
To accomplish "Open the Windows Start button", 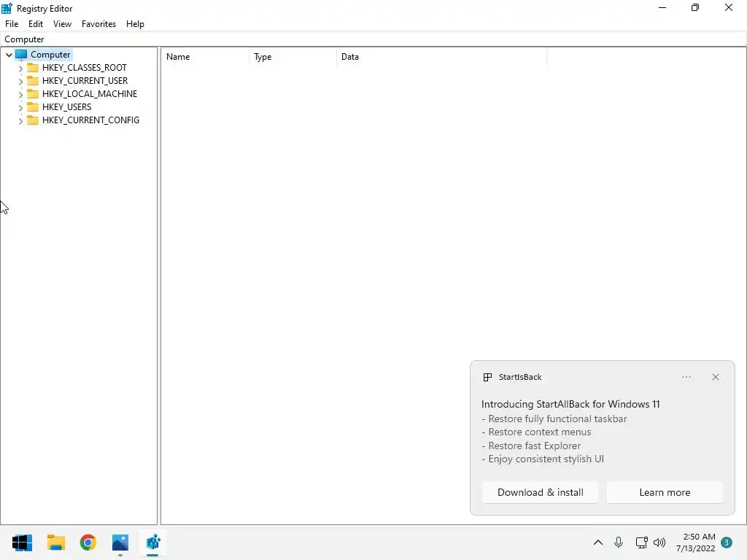I will pos(22,542).
